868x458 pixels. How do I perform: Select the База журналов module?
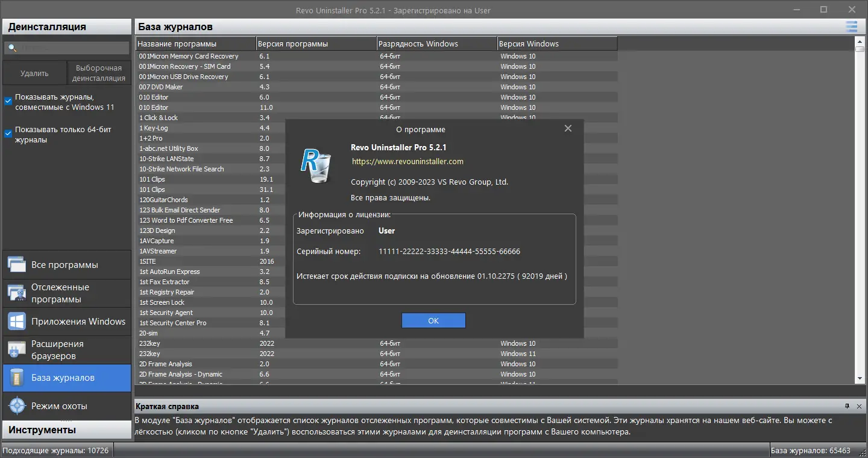point(67,378)
